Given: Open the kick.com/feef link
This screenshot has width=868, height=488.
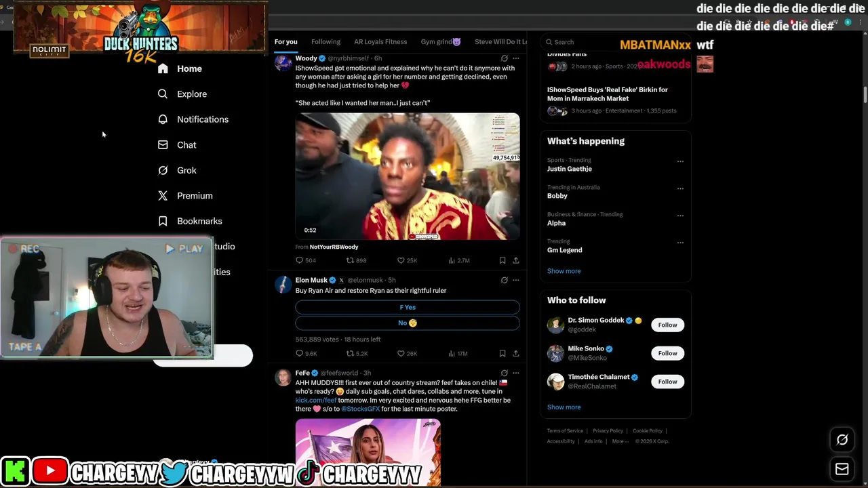Looking at the screenshot, I should pos(315,401).
